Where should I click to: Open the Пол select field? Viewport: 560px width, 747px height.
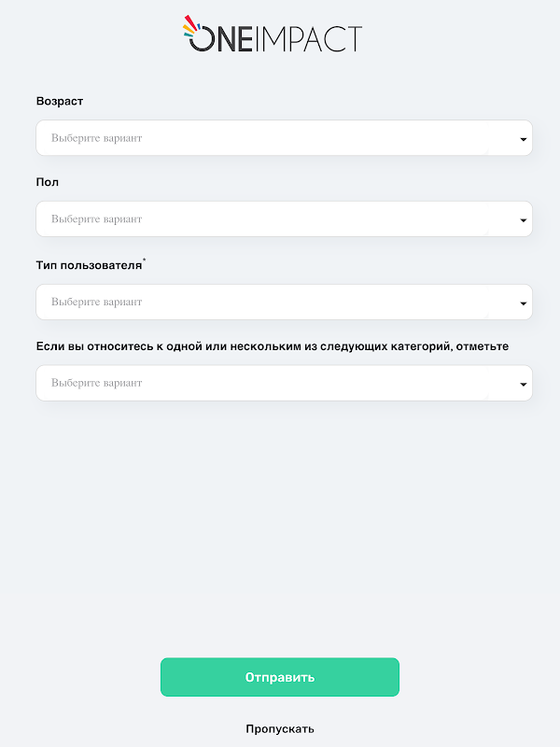tap(285, 218)
